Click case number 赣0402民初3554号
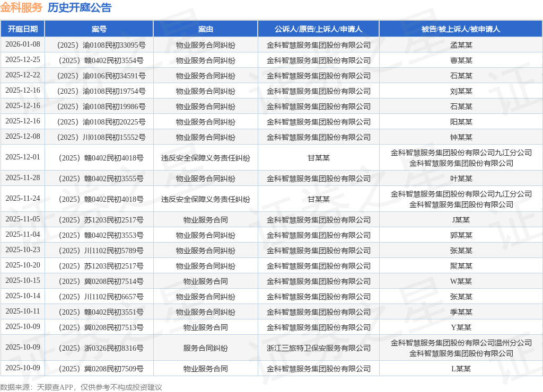 pos(101,60)
